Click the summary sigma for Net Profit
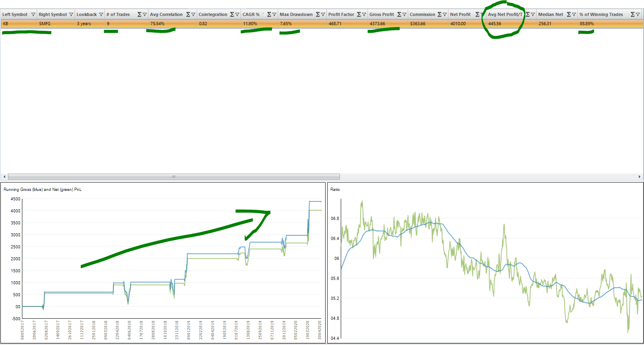The height and width of the screenshot is (345, 644). 477,14
